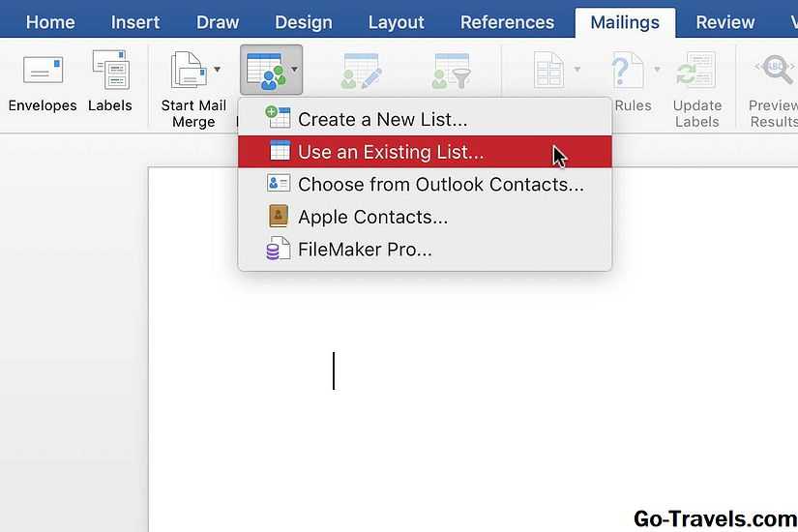The width and height of the screenshot is (798, 532).
Task: Click the Update Labels icon
Action: point(696,72)
